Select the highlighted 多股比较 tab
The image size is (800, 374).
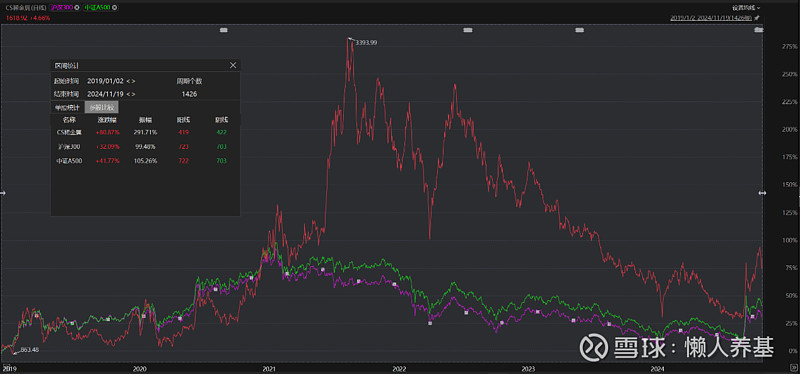click(x=102, y=107)
